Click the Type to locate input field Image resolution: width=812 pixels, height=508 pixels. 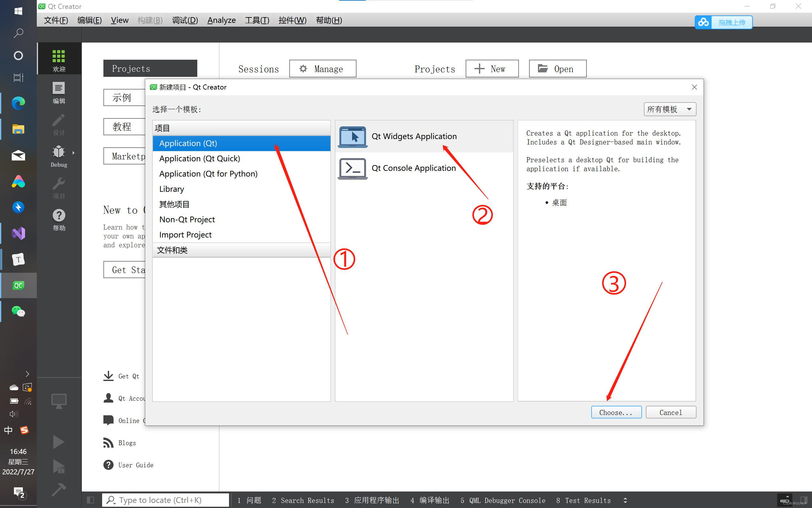coord(166,500)
